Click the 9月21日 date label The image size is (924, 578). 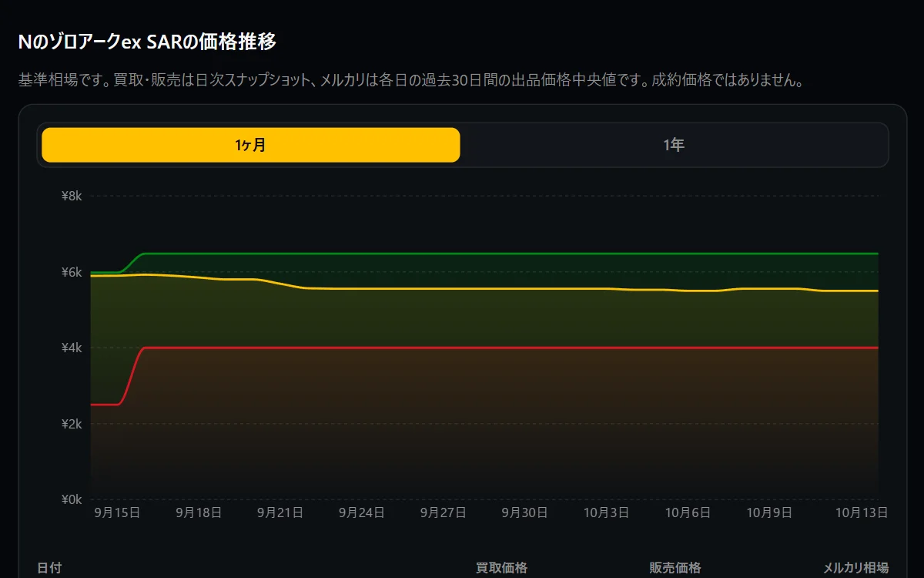[x=280, y=512]
